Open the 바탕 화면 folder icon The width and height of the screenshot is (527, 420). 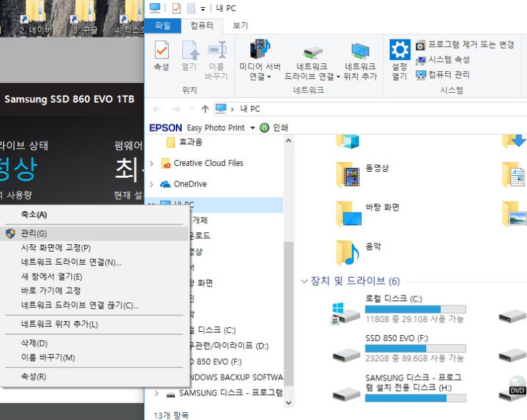(x=348, y=214)
